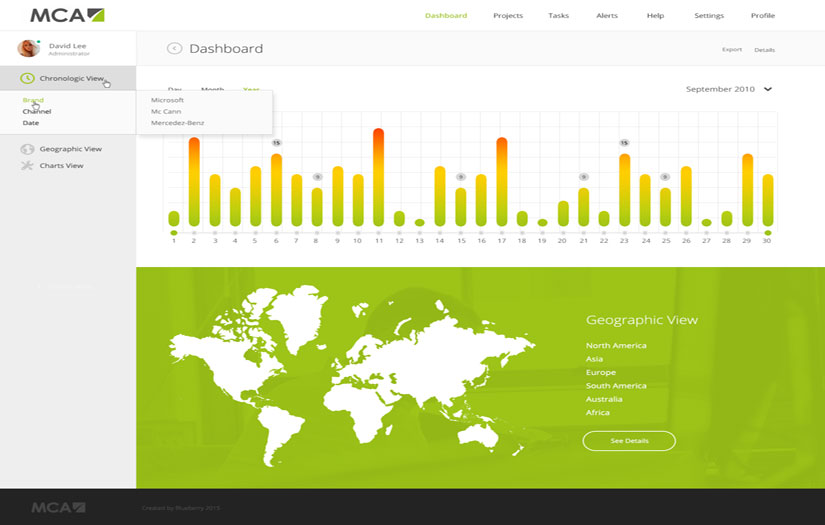Click the 15 badge above day 6
The image size is (825, 525).
[x=276, y=143]
